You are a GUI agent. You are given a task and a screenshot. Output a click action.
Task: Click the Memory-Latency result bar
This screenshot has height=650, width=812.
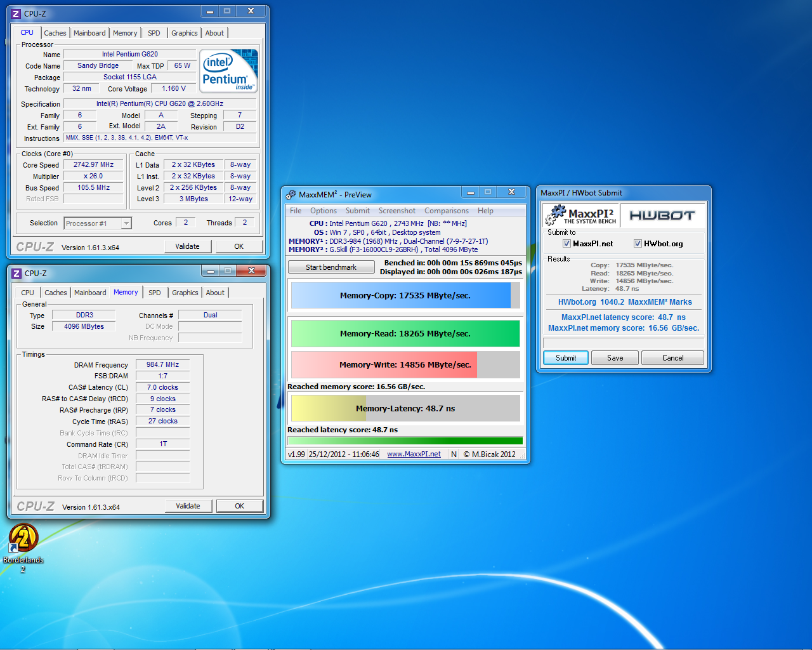(x=405, y=408)
